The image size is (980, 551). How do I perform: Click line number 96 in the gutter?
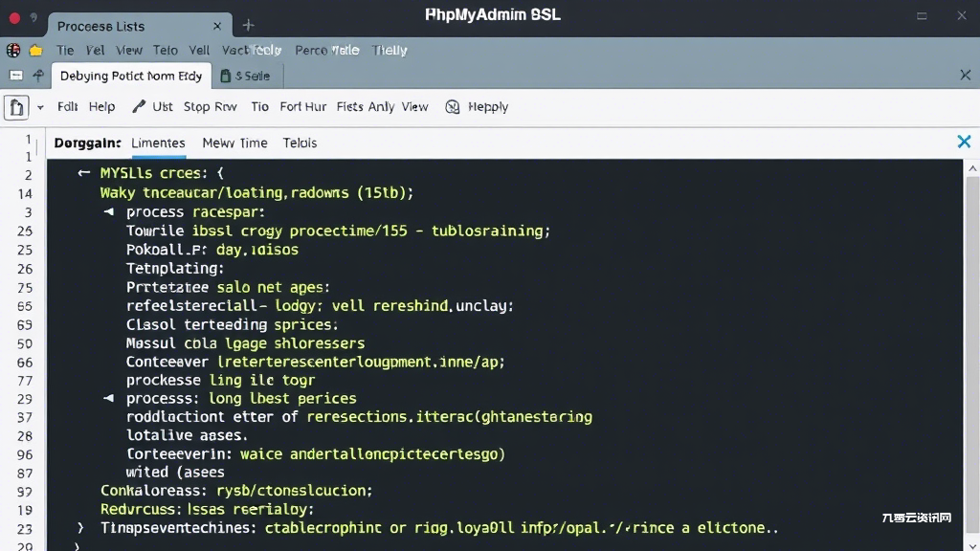click(25, 454)
